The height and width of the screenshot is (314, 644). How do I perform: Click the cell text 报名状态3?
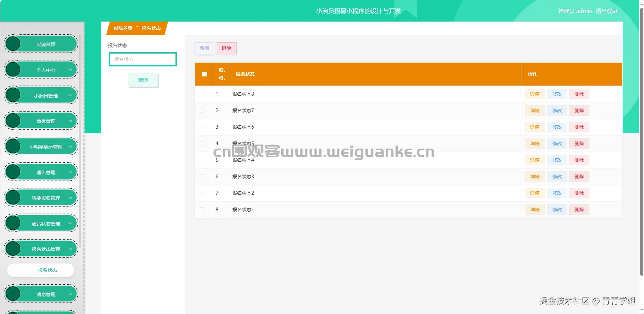[243, 177]
